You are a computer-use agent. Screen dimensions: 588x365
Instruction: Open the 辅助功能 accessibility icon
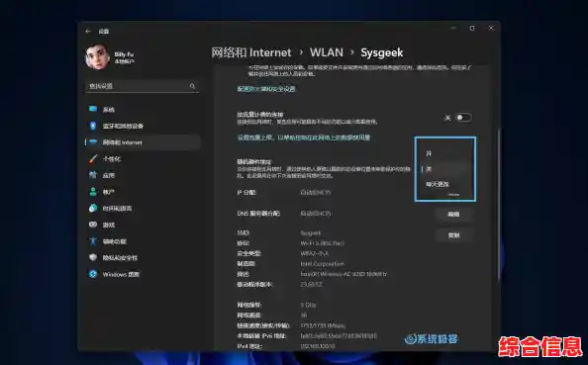(x=93, y=241)
